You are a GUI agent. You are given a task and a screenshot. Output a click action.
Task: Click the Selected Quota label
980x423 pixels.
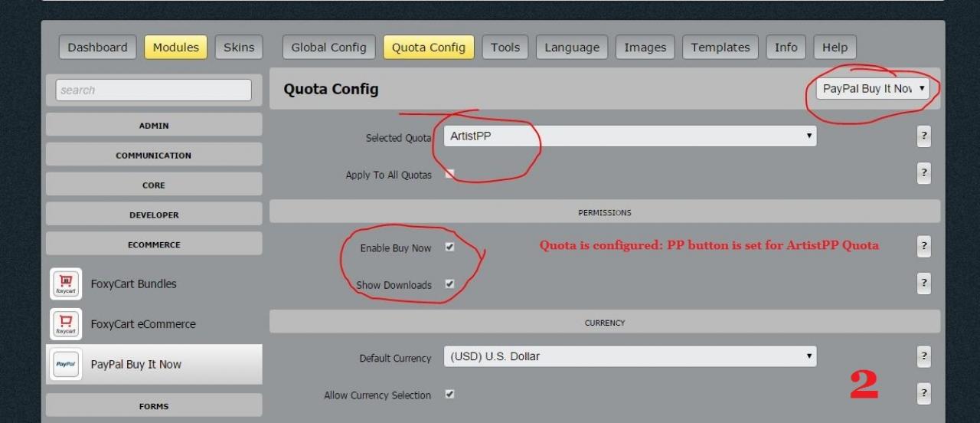pyautogui.click(x=398, y=138)
